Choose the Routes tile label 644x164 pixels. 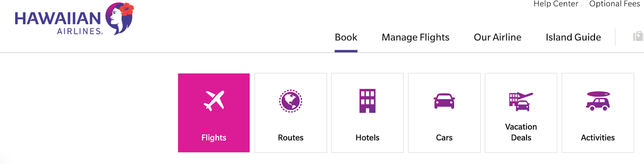(x=291, y=138)
